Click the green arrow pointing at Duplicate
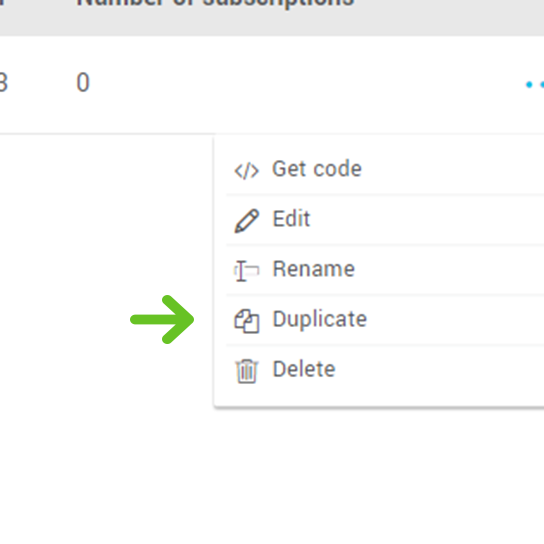Screen dimensions: 544x544 tap(162, 320)
